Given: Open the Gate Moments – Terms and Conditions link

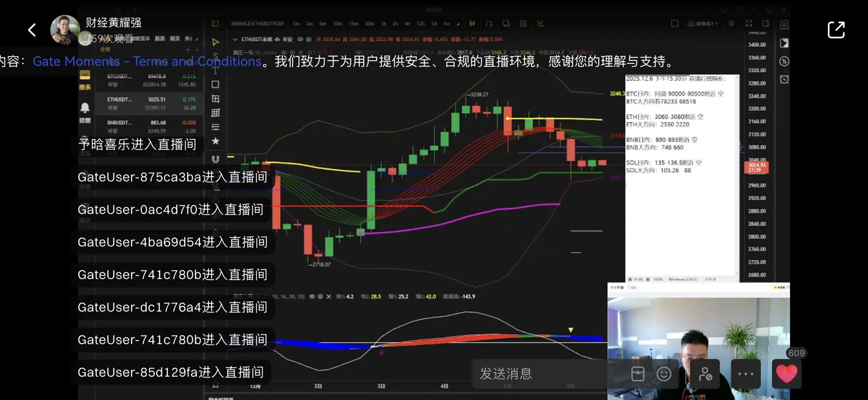Looking at the screenshot, I should pyautogui.click(x=147, y=61).
